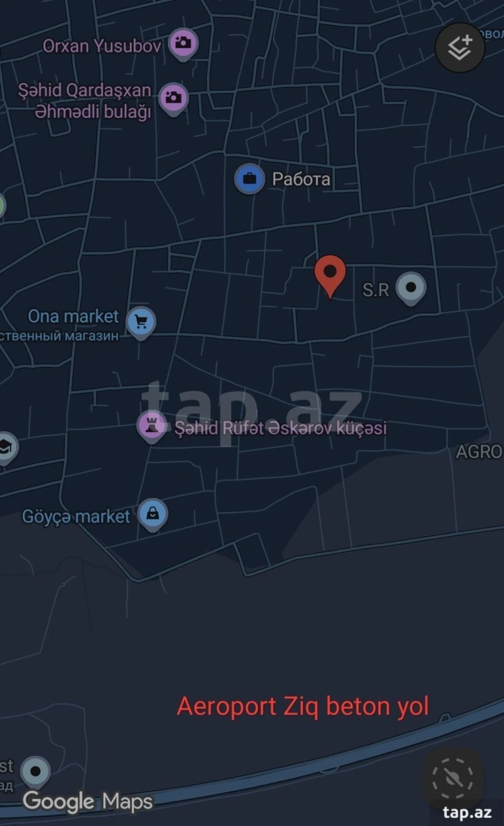Viewport: 504px width, 826px height.
Task: Tap the compass location button
Action: [x=453, y=777]
